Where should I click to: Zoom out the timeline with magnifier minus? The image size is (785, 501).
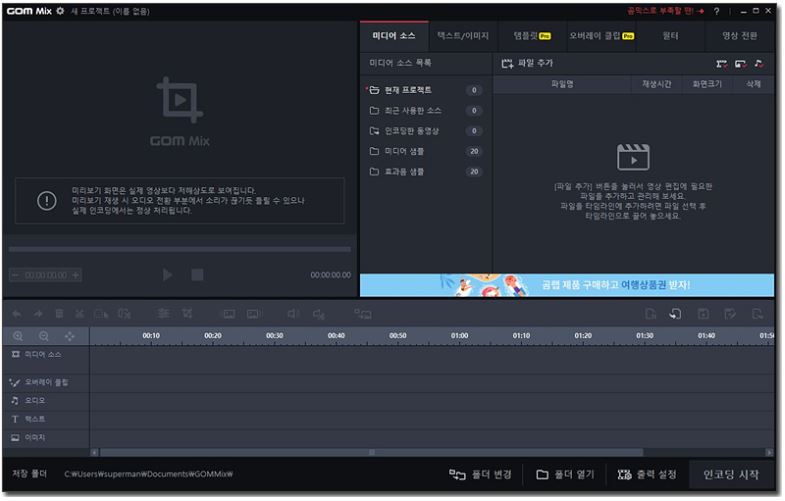pyautogui.click(x=44, y=336)
